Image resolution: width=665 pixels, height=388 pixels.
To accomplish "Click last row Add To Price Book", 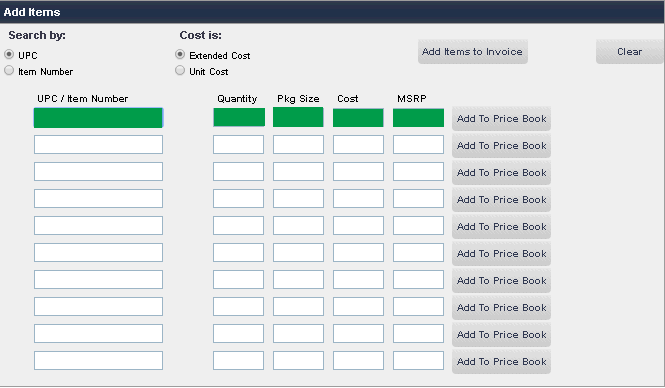I will (501, 362).
